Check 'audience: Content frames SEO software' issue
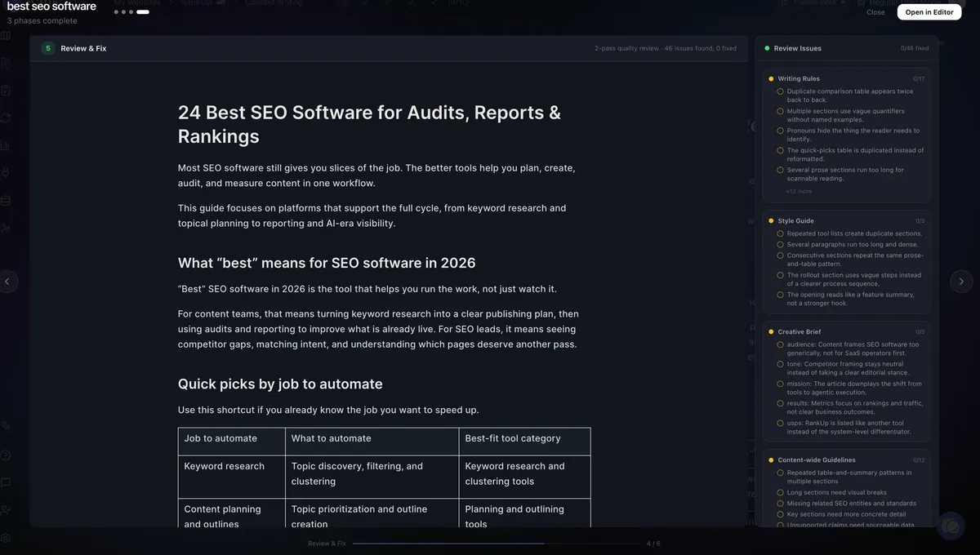 [x=780, y=344]
